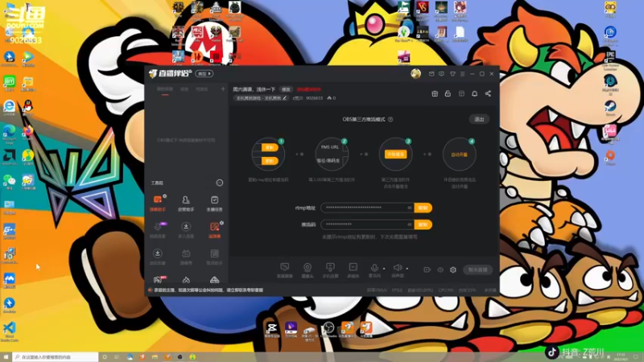Open the gift box icon in the header

click(435, 93)
